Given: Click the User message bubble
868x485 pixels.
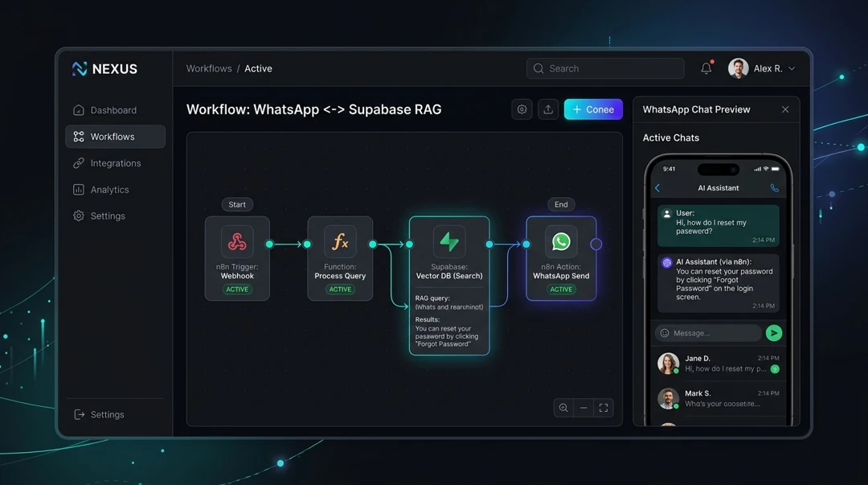Looking at the screenshot, I should pyautogui.click(x=718, y=225).
